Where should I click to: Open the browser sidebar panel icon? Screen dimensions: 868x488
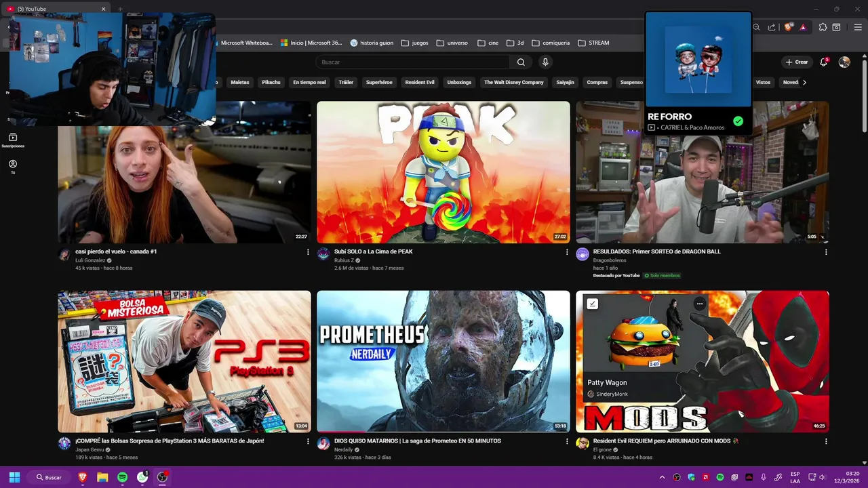coord(837,27)
